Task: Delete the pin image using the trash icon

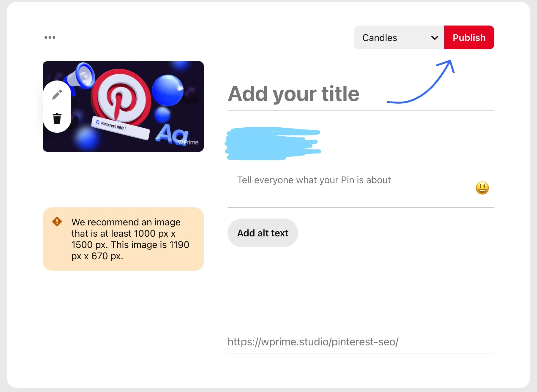Action: (x=57, y=118)
